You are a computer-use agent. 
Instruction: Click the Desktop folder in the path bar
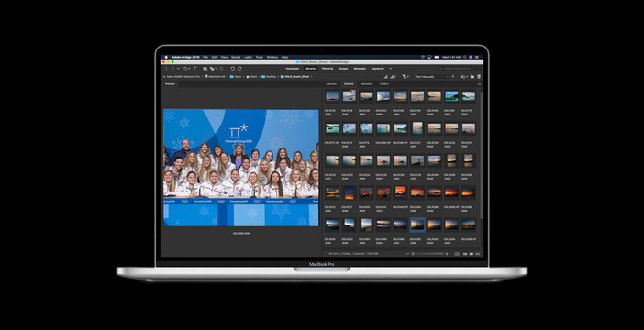pos(269,76)
